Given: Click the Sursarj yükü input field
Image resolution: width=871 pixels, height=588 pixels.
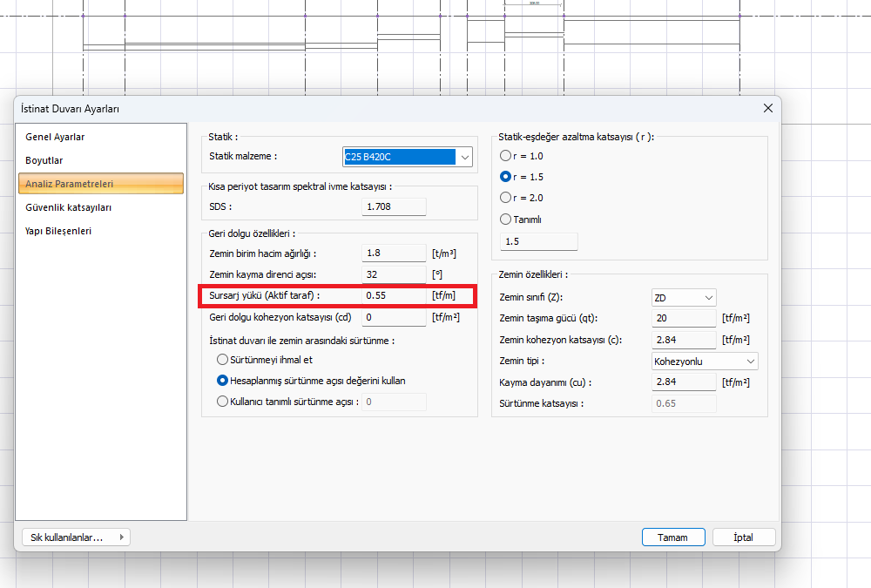Looking at the screenshot, I should tap(394, 296).
